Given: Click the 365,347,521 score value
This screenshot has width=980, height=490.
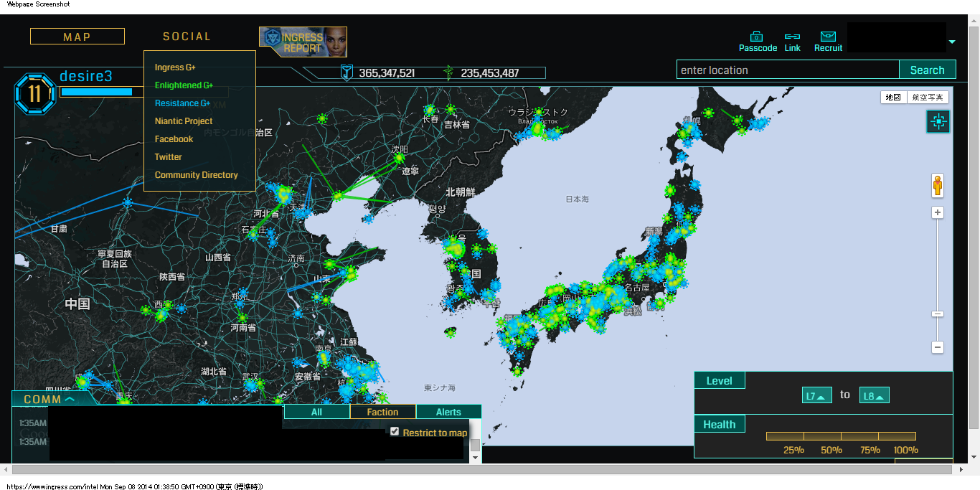Looking at the screenshot, I should [387, 72].
